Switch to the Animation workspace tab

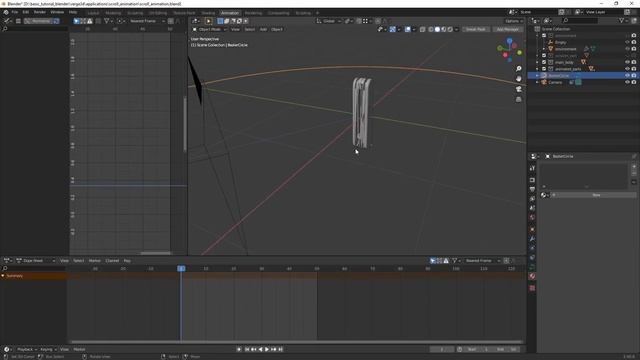coord(230,13)
